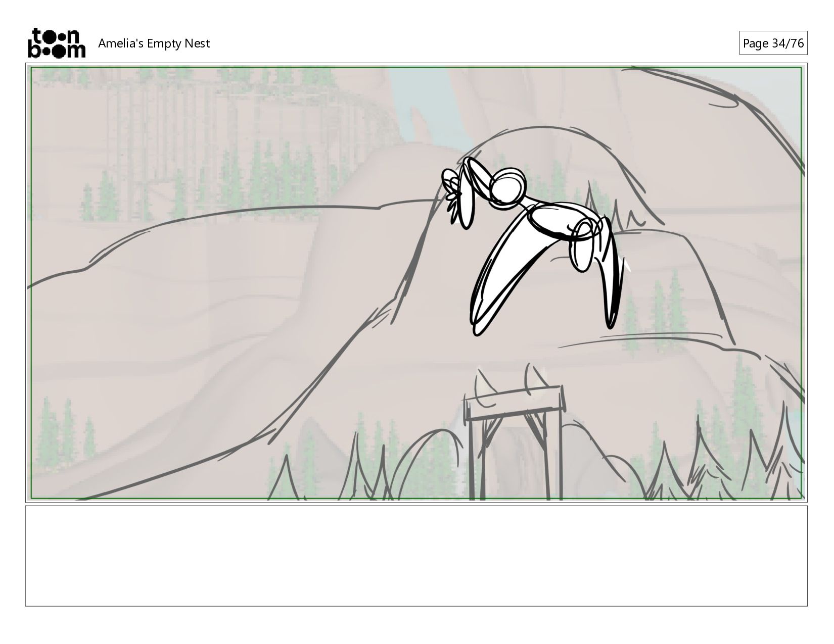Click the empty notes box below the panel
834x644 pixels.
point(416,556)
